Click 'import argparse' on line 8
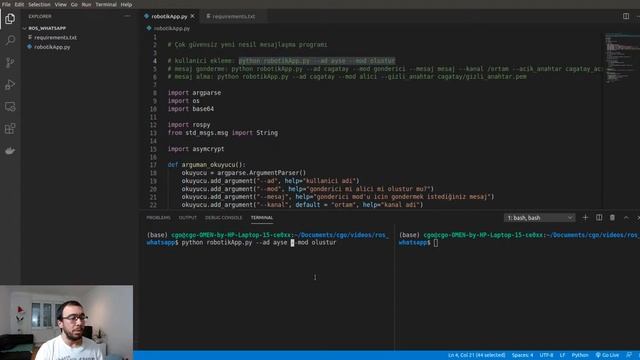The width and height of the screenshot is (640, 360). 194,93
